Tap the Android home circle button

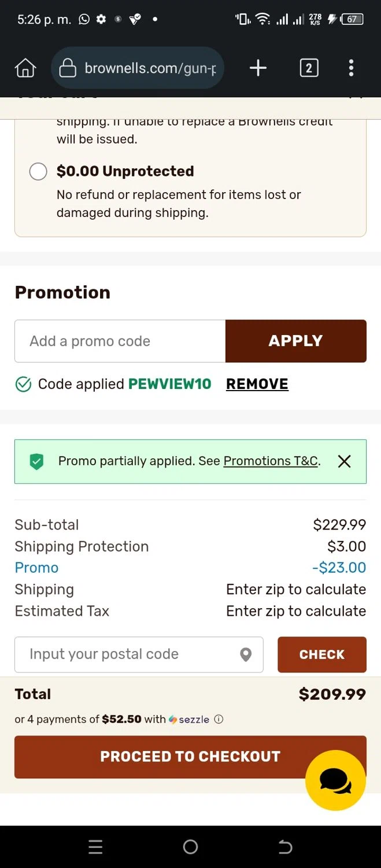(190, 847)
